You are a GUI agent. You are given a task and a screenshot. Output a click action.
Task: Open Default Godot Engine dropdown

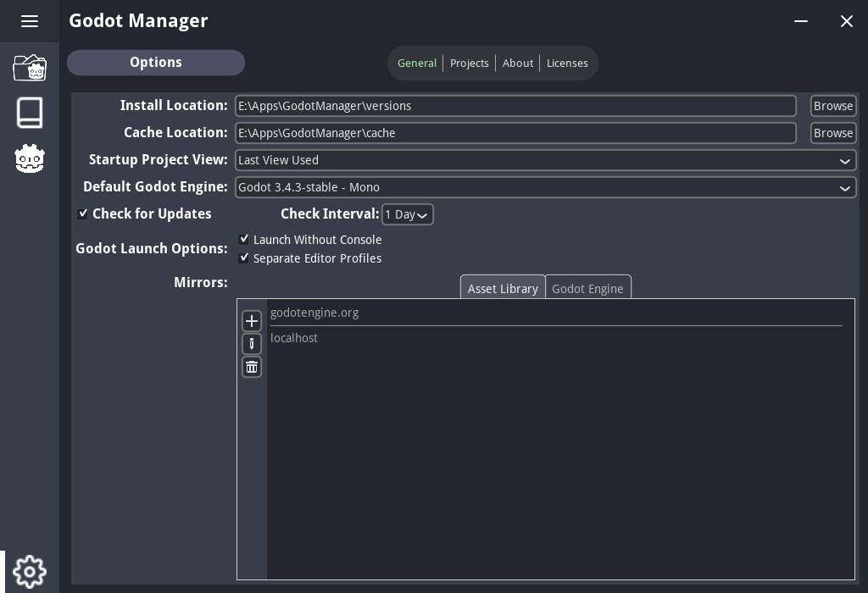click(x=545, y=187)
